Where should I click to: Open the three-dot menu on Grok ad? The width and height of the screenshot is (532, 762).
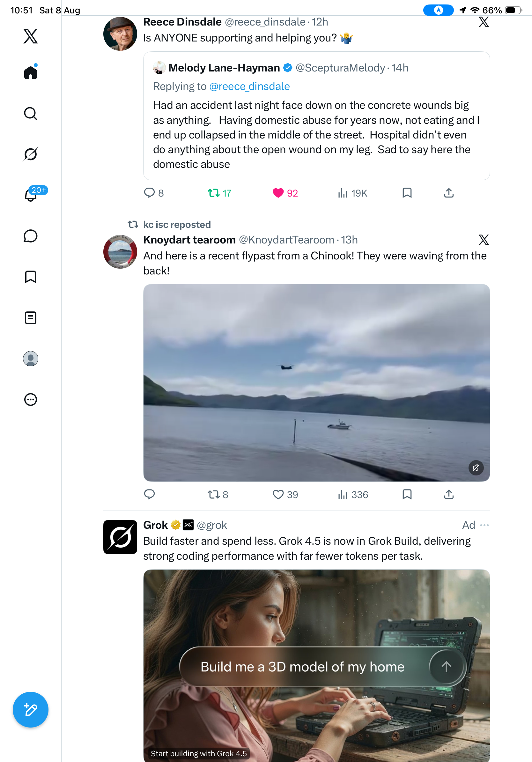click(484, 525)
